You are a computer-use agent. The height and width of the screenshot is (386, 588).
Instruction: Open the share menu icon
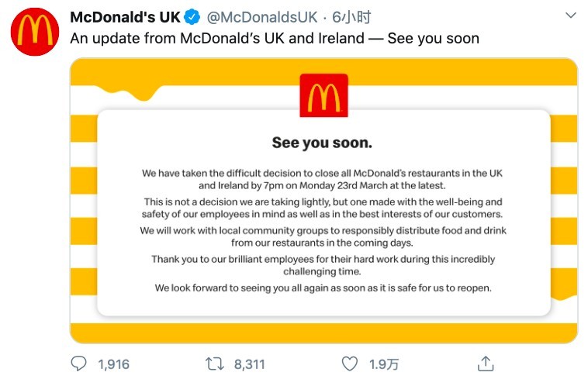[x=486, y=364]
